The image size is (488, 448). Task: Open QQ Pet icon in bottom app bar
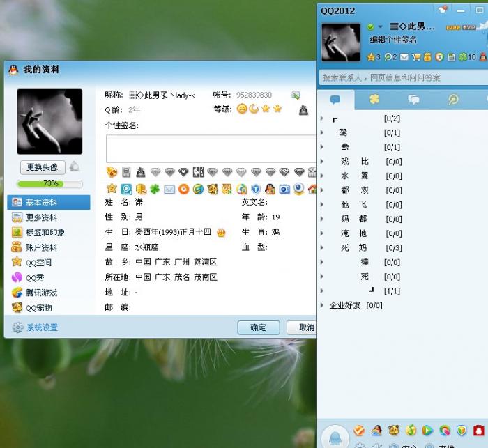coord(393,431)
